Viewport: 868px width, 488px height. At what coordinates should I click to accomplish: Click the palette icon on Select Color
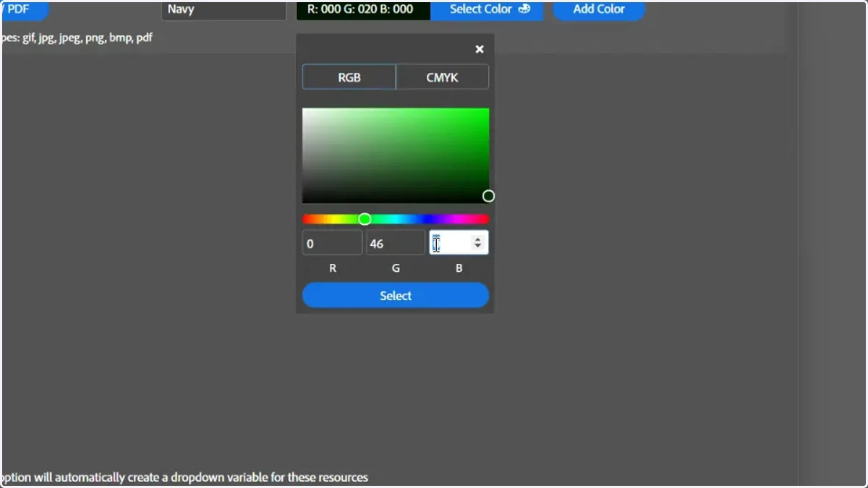(524, 9)
